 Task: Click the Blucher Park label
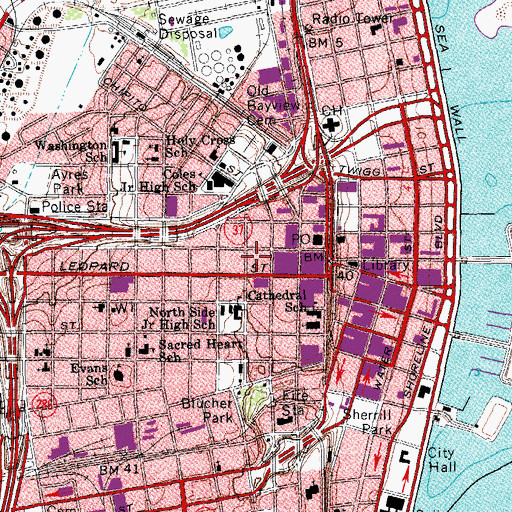pyautogui.click(x=207, y=410)
